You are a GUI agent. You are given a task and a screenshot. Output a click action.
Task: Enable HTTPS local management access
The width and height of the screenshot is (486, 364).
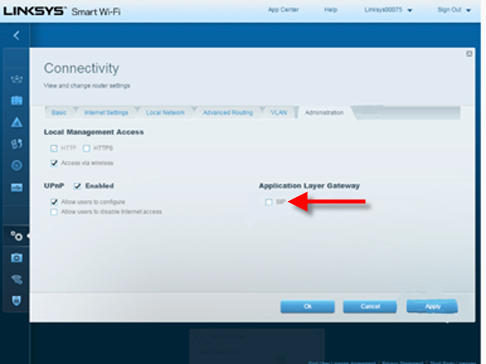[87, 148]
